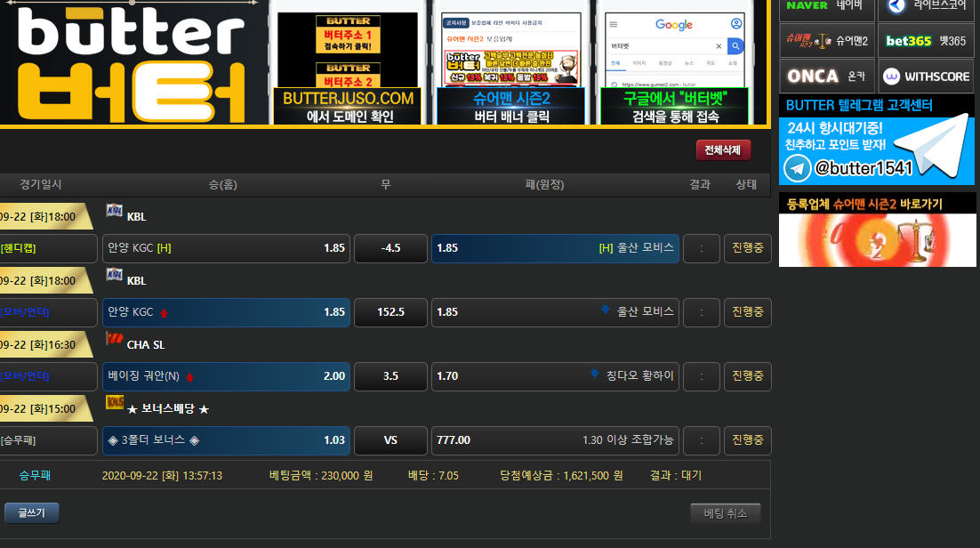Select 안양 KGC [H] home handicap odds 1.85

coord(226,248)
